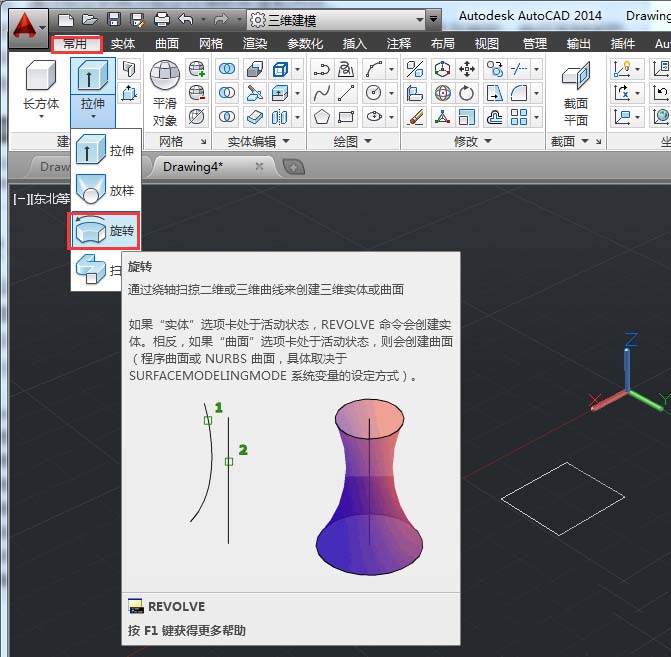Click Smooth Less mesh icon with red minus
The width and height of the screenshot is (671, 657).
coord(197,93)
